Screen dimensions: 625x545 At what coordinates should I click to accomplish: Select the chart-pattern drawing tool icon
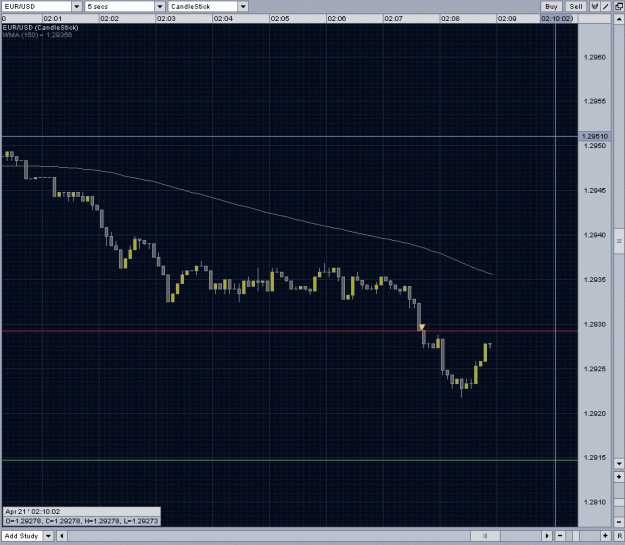595,6
